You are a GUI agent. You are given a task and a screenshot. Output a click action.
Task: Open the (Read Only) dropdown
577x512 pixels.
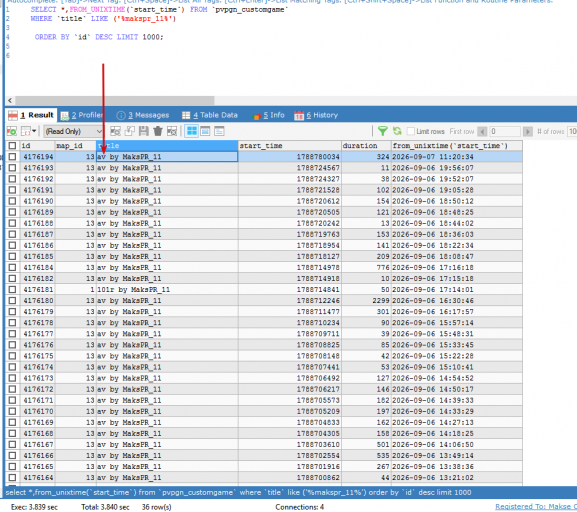click(x=73, y=131)
